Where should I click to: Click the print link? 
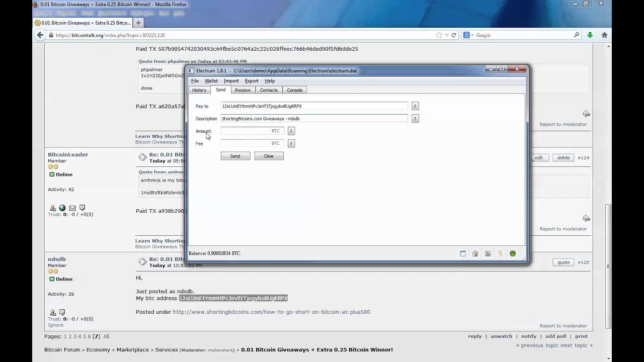[x=581, y=336]
